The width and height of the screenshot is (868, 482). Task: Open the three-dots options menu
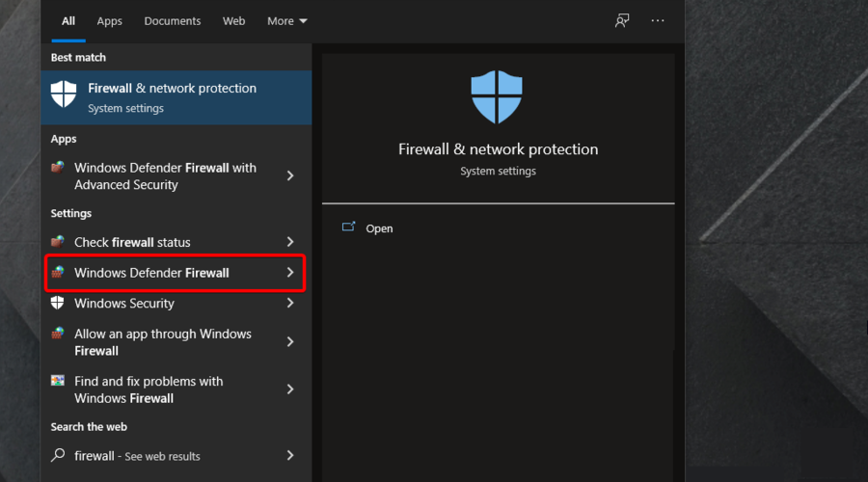tap(658, 20)
